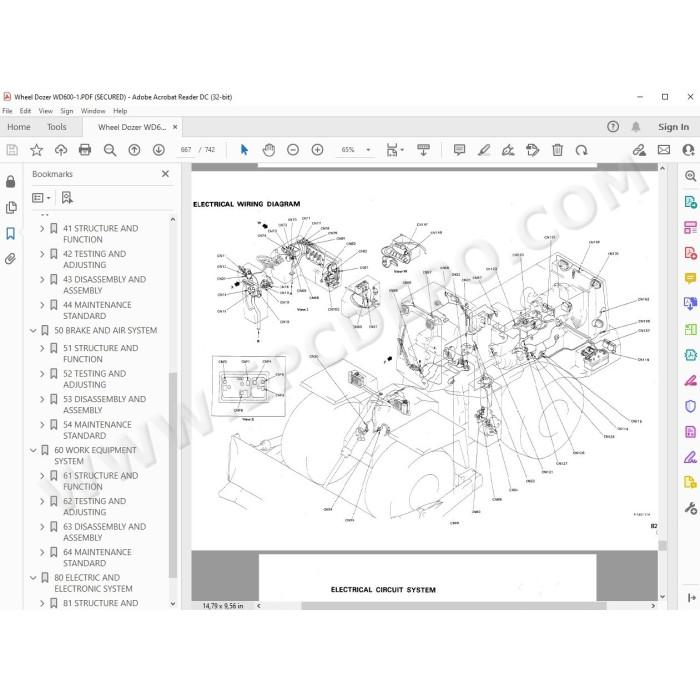This screenshot has height=700, width=700.
Task: Open 63 DISASSEMBLY AND ASSEMBLY bookmark
Action: (x=104, y=532)
